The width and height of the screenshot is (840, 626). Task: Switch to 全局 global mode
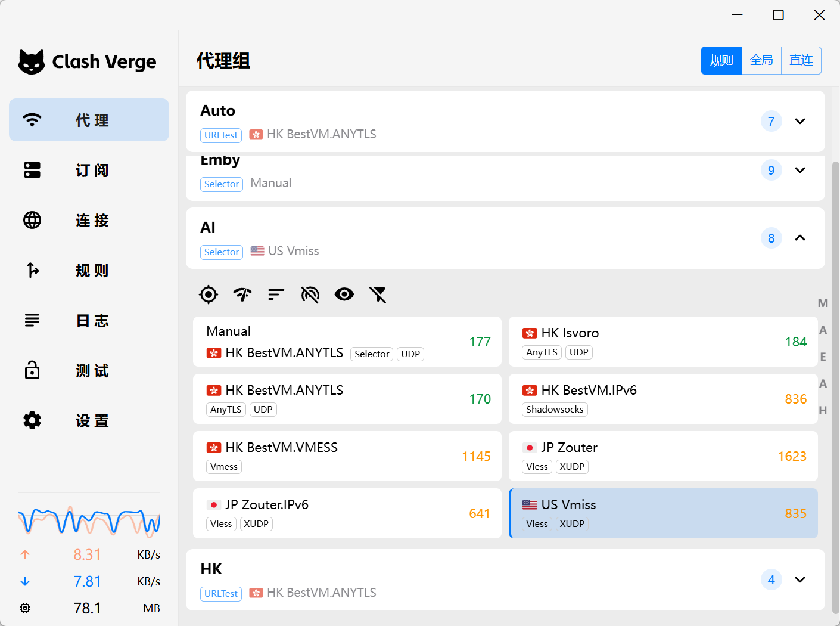761,60
